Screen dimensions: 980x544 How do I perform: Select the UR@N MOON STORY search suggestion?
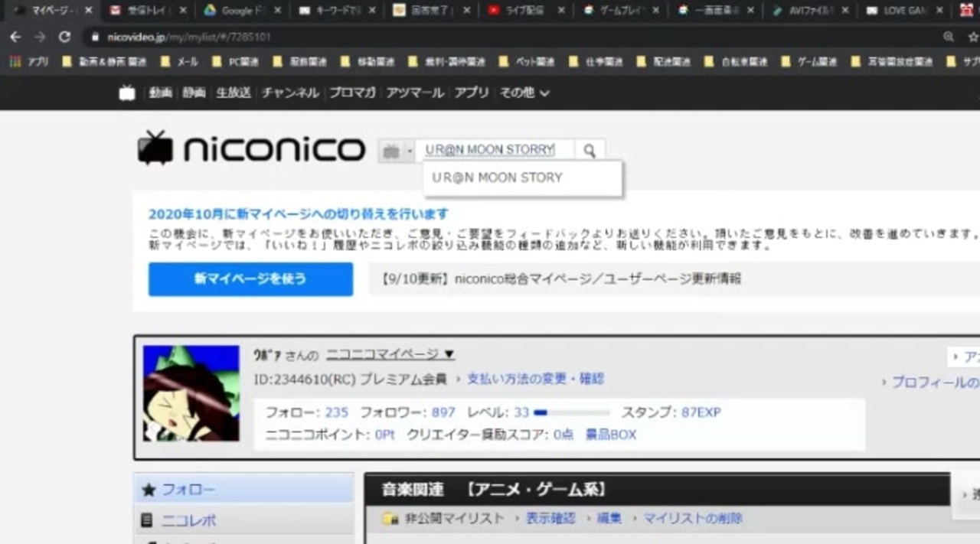[x=523, y=178]
